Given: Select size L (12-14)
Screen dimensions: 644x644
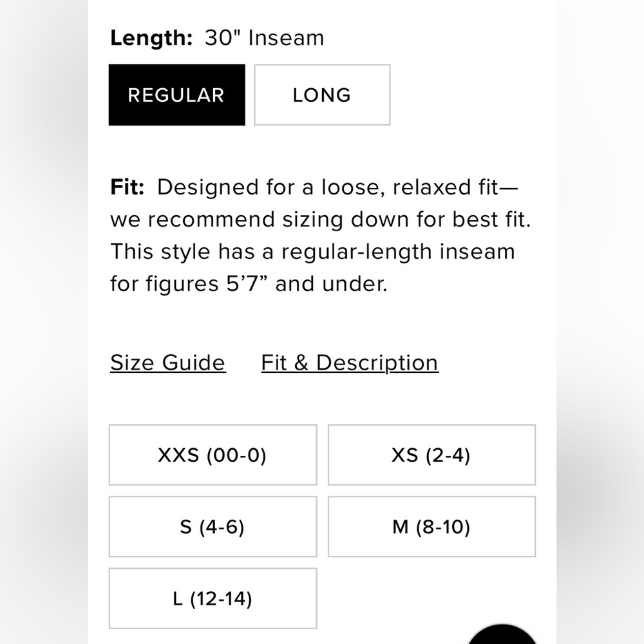Looking at the screenshot, I should tap(213, 598).
